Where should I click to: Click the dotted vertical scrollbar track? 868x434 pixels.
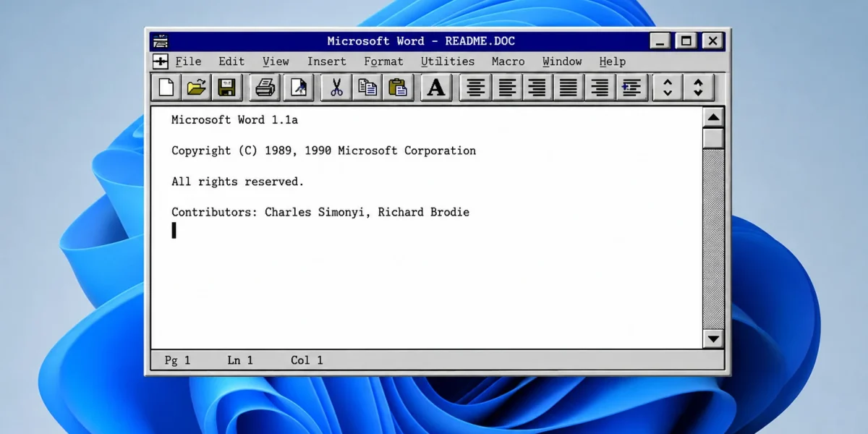click(x=713, y=238)
